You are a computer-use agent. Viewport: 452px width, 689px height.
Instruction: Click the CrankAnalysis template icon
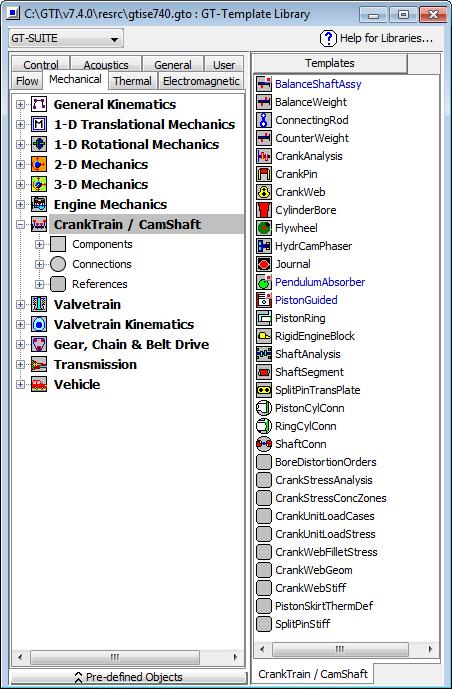point(264,156)
